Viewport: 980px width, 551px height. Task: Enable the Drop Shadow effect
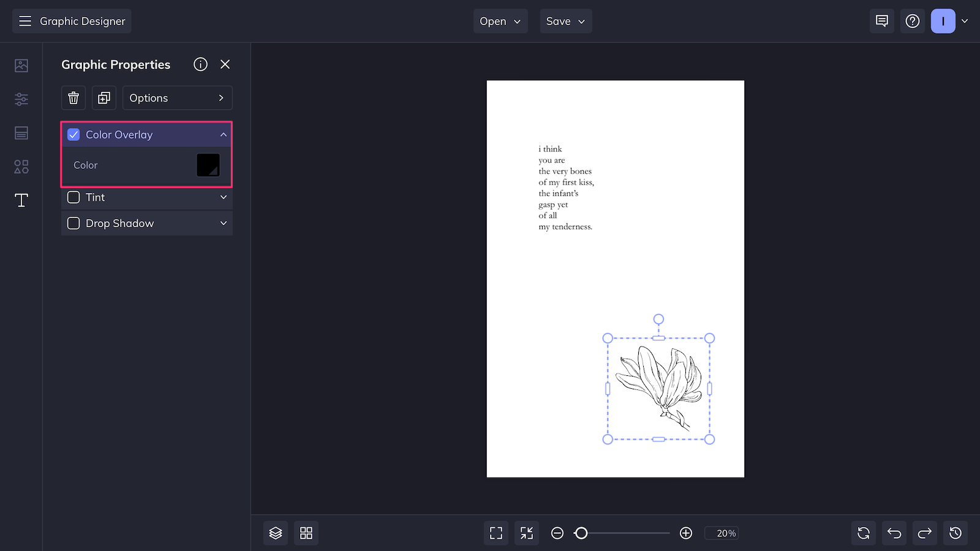[73, 223]
